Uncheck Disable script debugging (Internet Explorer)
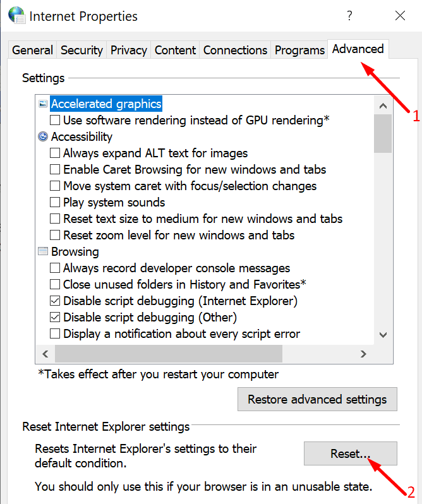 pyautogui.click(x=56, y=301)
